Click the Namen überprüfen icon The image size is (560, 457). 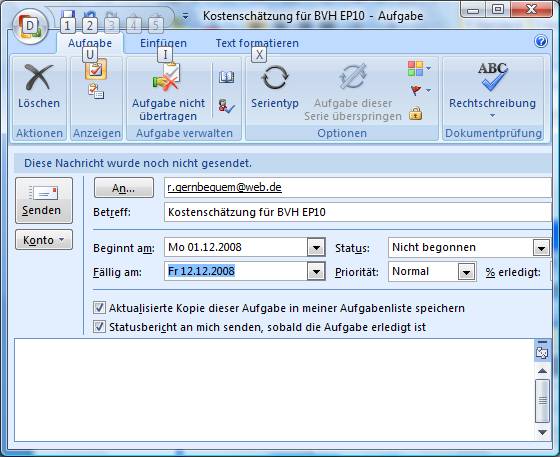[227, 106]
